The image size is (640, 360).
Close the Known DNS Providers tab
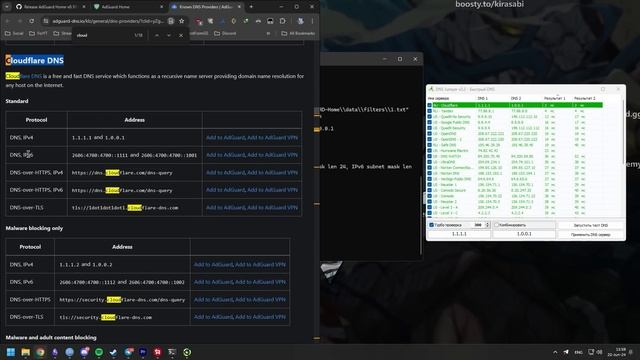pos(239,7)
